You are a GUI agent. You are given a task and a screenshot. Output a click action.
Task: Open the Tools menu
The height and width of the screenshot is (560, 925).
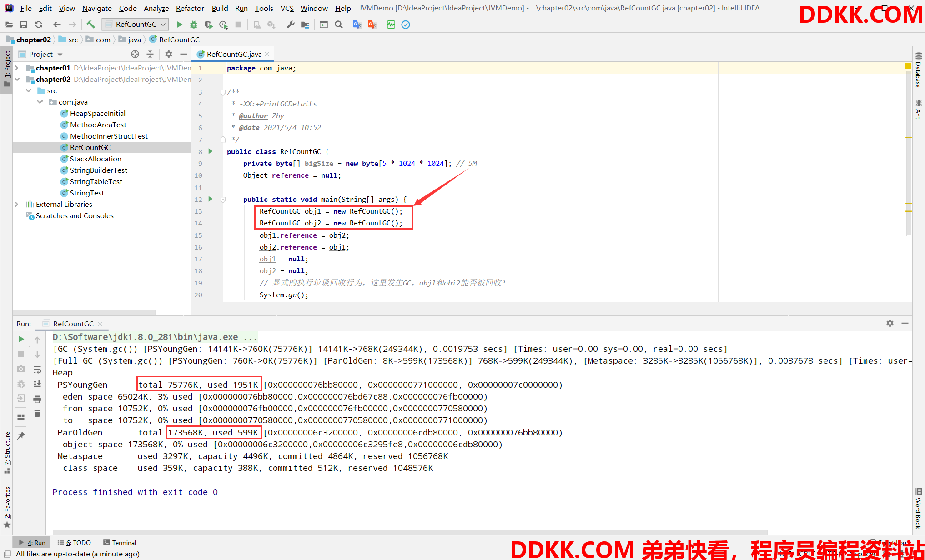pyautogui.click(x=264, y=8)
